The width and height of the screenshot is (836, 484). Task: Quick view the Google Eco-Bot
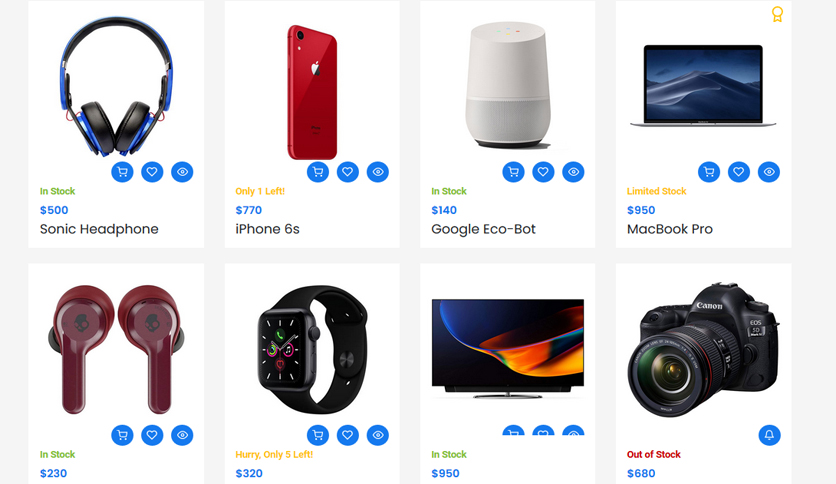tap(574, 172)
